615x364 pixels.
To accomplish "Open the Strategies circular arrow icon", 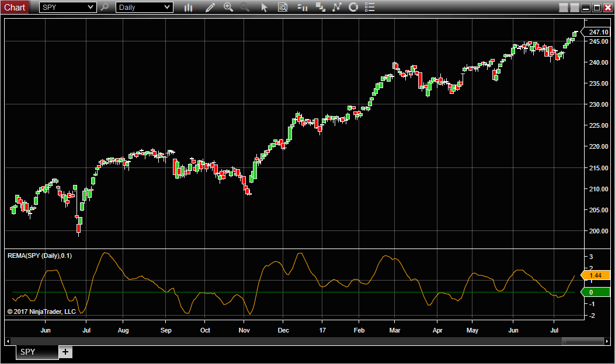I will point(353,7).
